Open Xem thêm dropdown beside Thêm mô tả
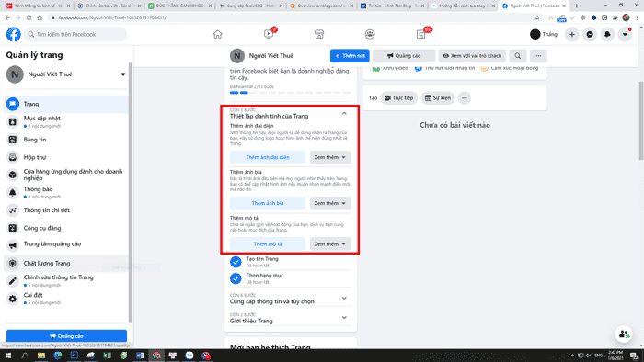The image size is (644, 362). click(330, 243)
